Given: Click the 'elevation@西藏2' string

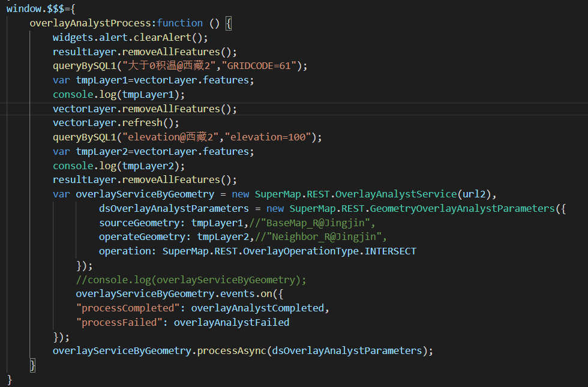Looking at the screenshot, I should 170,137.
